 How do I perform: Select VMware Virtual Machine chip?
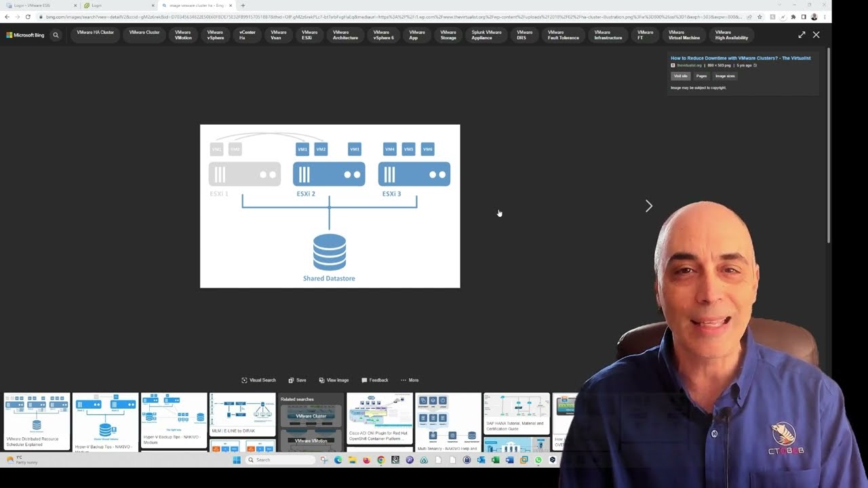click(x=684, y=35)
